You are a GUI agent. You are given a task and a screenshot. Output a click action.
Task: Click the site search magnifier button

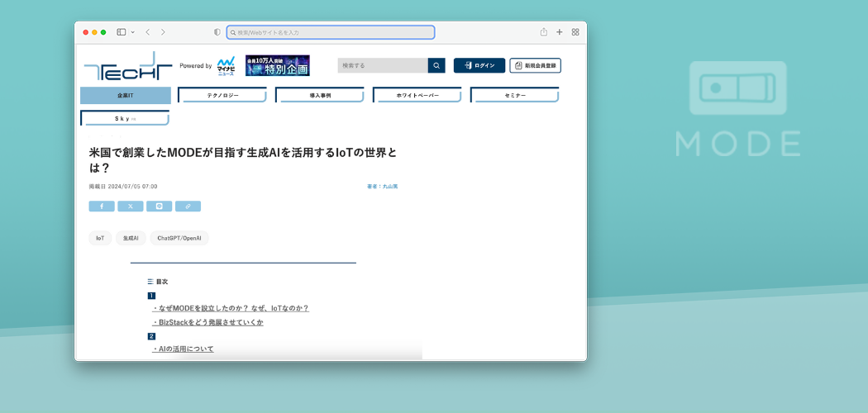coord(436,65)
